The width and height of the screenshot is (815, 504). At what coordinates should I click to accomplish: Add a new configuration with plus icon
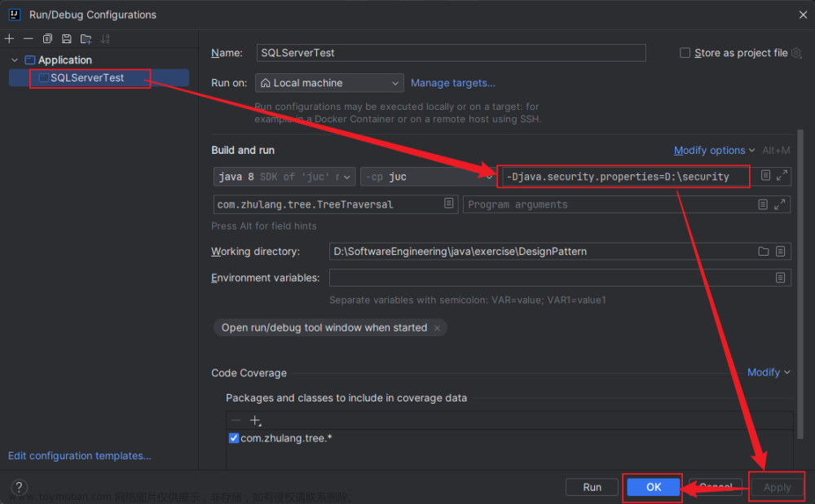pyautogui.click(x=9, y=39)
